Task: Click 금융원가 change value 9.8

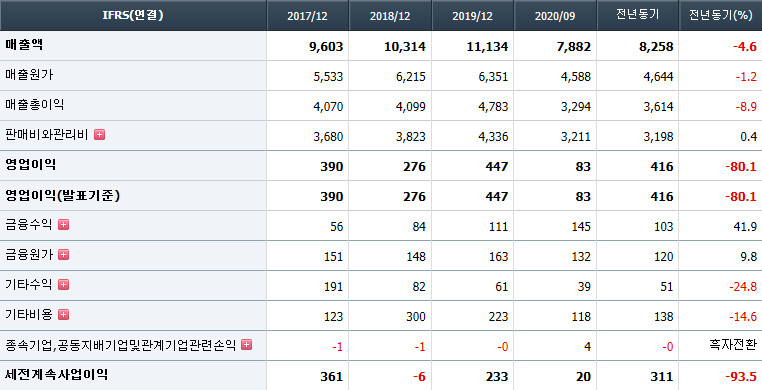Action: pyautogui.click(x=749, y=257)
